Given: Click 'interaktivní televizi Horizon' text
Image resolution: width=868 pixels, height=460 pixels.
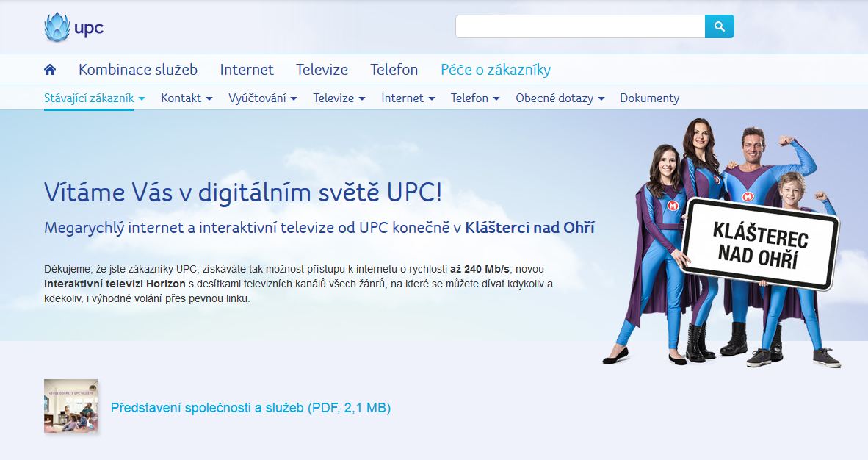Looking at the screenshot, I should [x=115, y=284].
